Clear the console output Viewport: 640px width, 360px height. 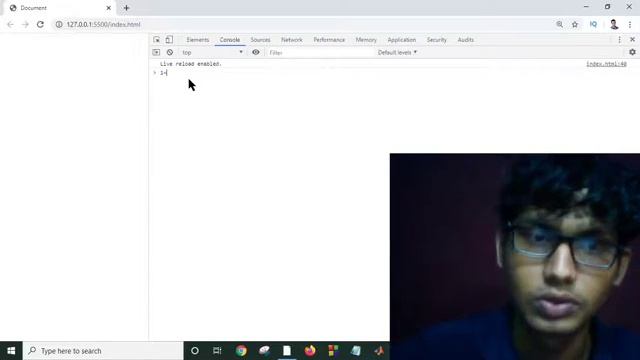pyautogui.click(x=170, y=52)
